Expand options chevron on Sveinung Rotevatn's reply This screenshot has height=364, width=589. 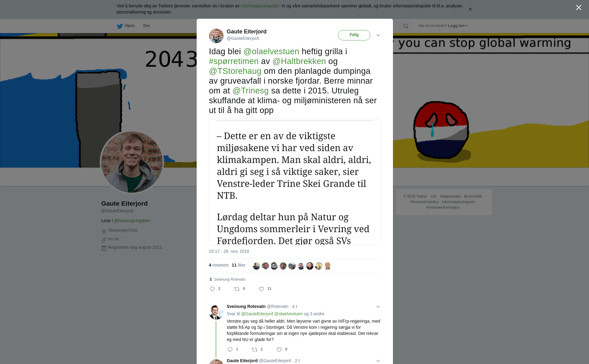pos(378,307)
